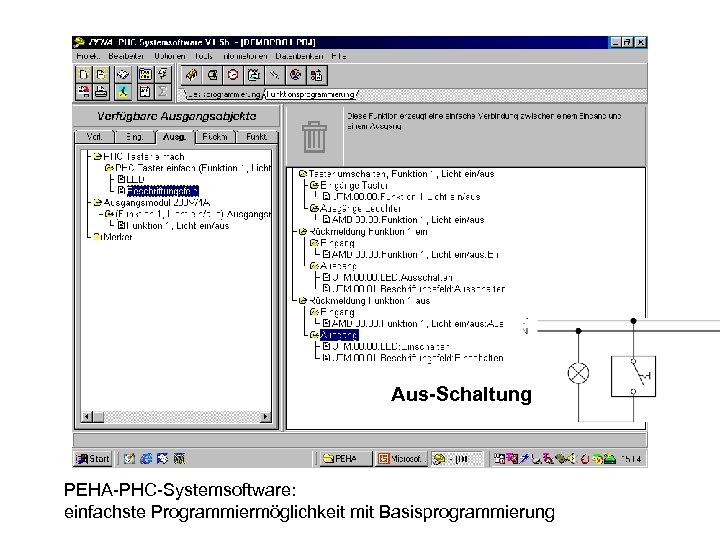Collapse the Ausgänge Leuchten folder
The width and height of the screenshot is (720, 540).
point(314,208)
